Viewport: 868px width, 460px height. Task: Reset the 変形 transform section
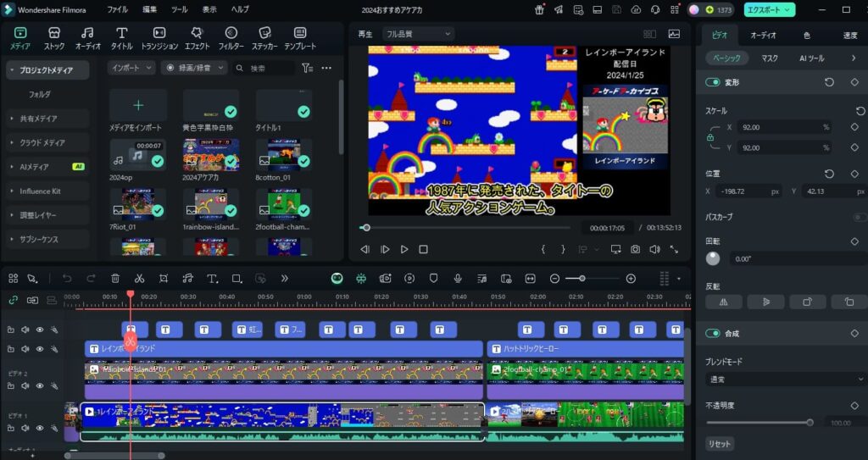pyautogui.click(x=829, y=82)
